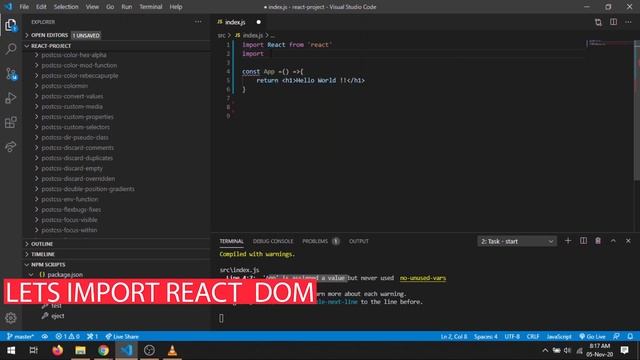
Task: Open the File menu
Action: [24, 7]
